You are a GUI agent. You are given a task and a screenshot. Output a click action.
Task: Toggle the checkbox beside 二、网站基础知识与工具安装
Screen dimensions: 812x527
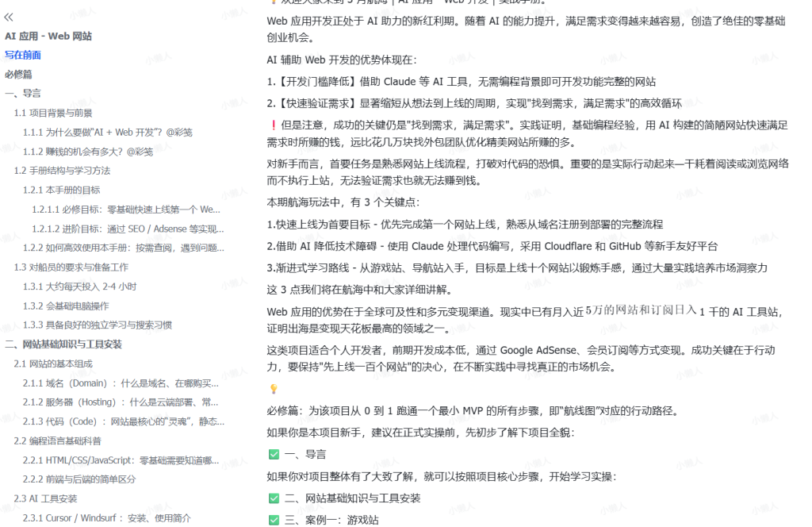tap(274, 498)
